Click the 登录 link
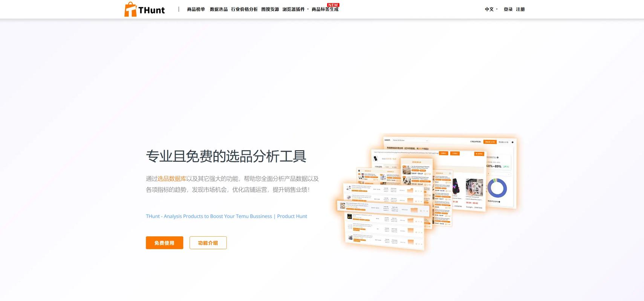This screenshot has width=644, height=301. coord(508,9)
